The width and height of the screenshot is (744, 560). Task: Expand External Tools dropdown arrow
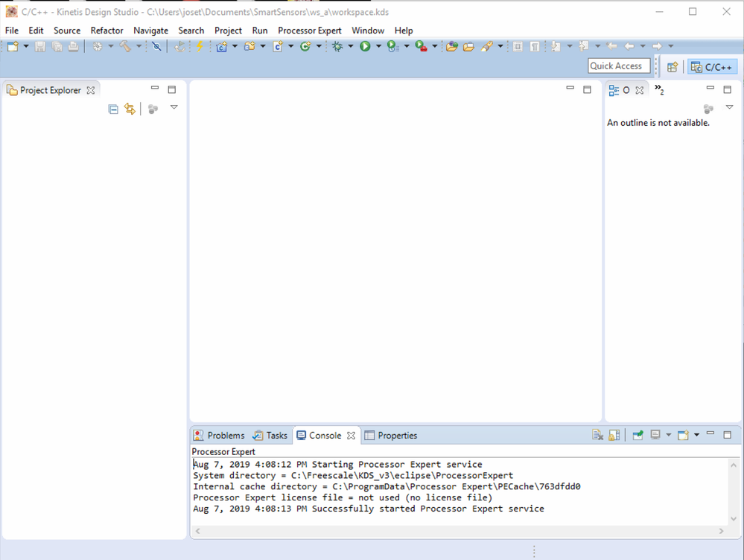[434, 46]
